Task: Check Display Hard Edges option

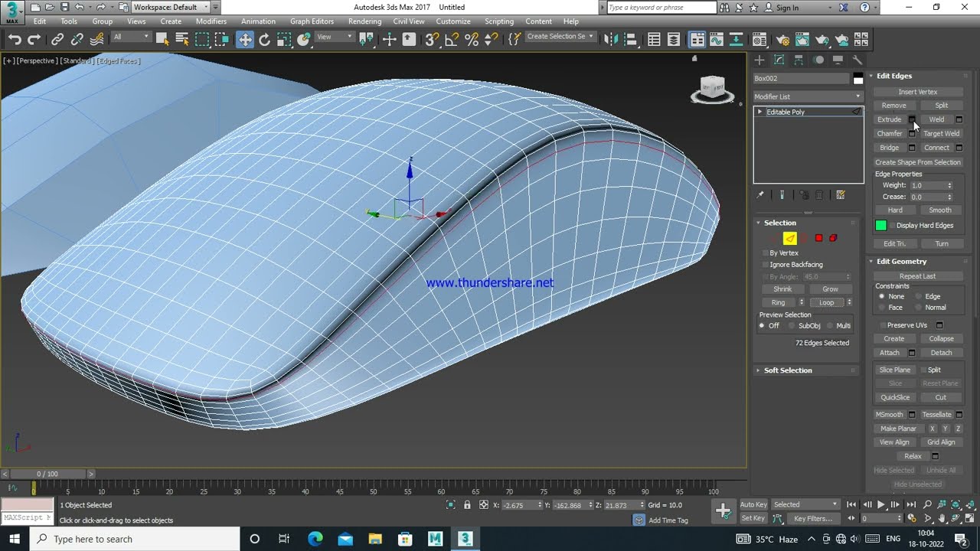Action: click(x=893, y=225)
